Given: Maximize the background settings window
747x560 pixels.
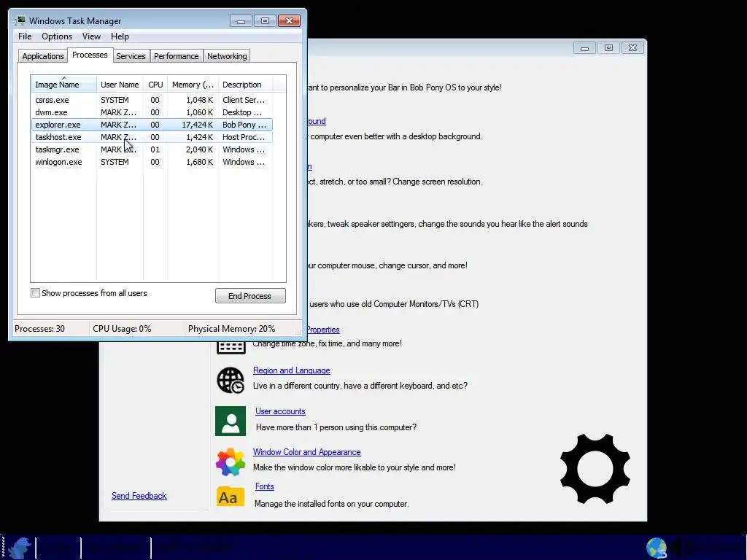Looking at the screenshot, I should [608, 47].
